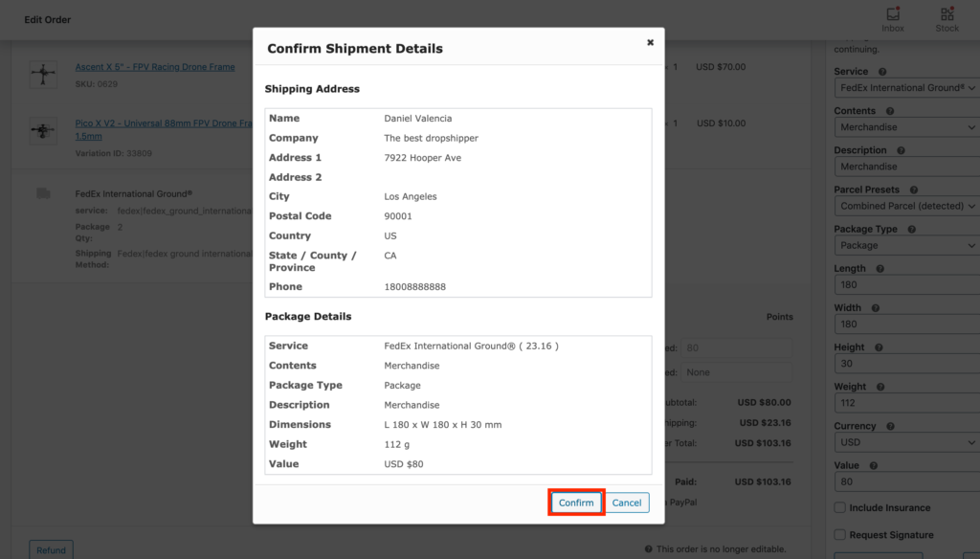Open the Inbox icon

pos(892,18)
